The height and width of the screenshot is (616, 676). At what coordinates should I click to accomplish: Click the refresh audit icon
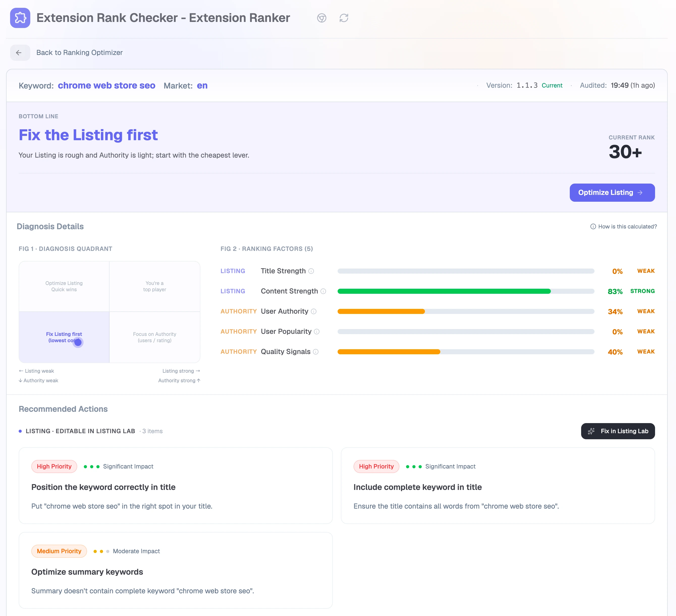coord(344,18)
